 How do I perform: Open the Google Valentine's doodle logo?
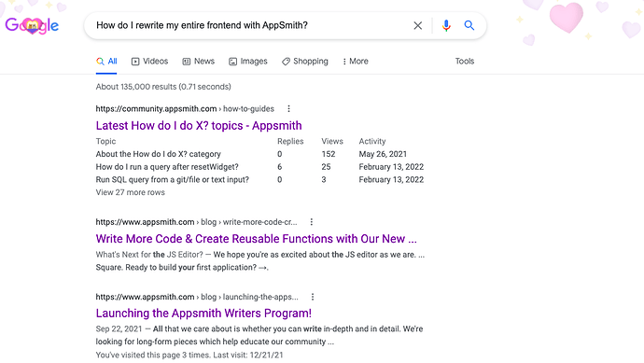pos(32,25)
